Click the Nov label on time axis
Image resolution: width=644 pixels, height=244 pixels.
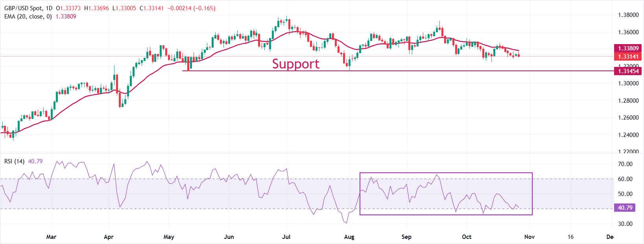tap(530, 237)
